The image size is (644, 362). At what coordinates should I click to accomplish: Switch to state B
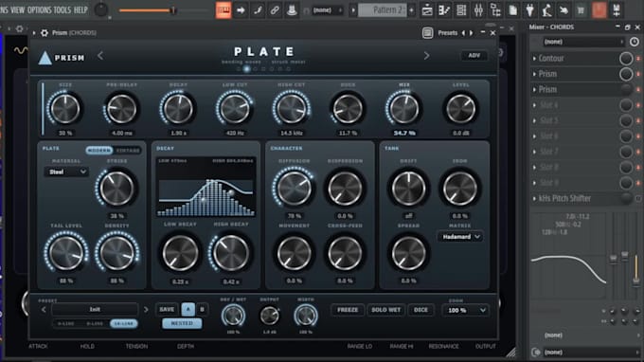[x=202, y=309]
